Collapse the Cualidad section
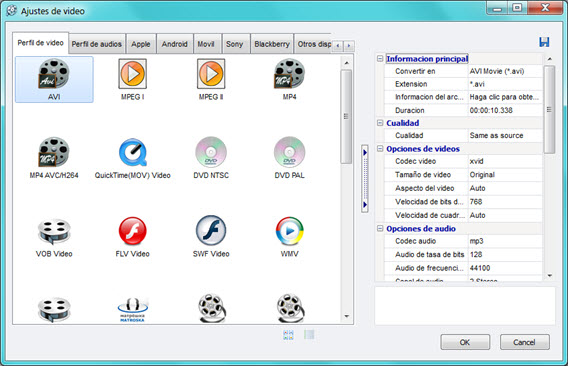The width and height of the screenshot is (568, 366). [380, 123]
